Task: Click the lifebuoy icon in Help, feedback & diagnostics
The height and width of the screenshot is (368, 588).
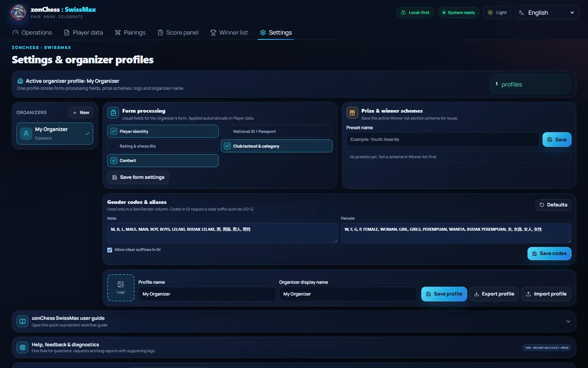Action: pyautogui.click(x=22, y=347)
